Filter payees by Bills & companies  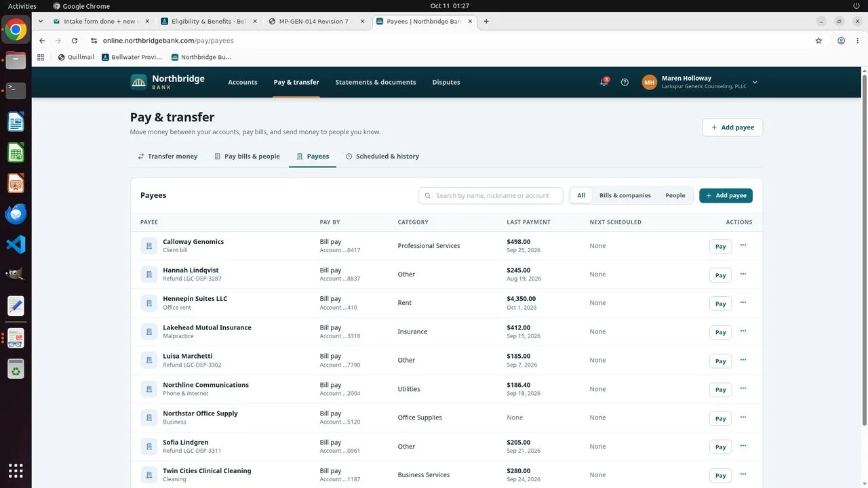pyautogui.click(x=625, y=195)
